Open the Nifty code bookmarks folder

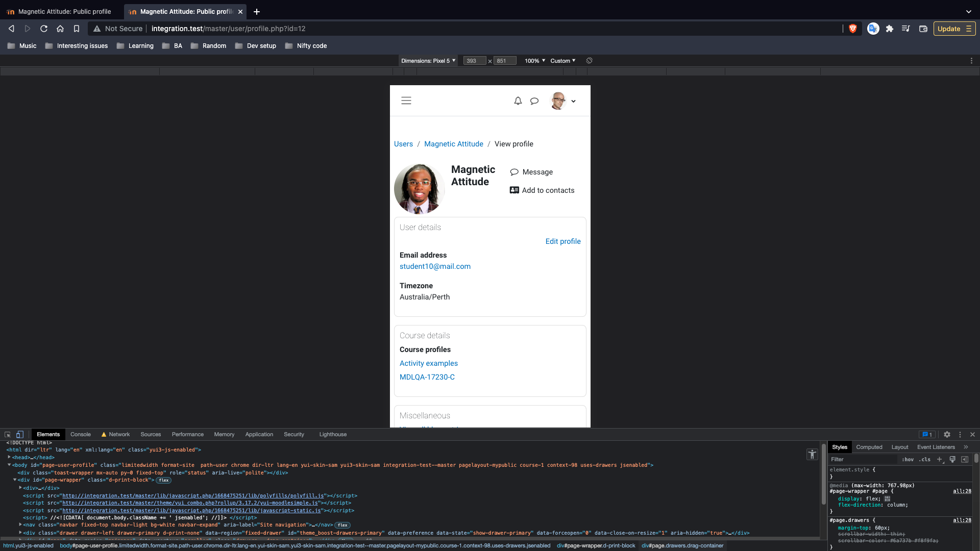pos(306,45)
